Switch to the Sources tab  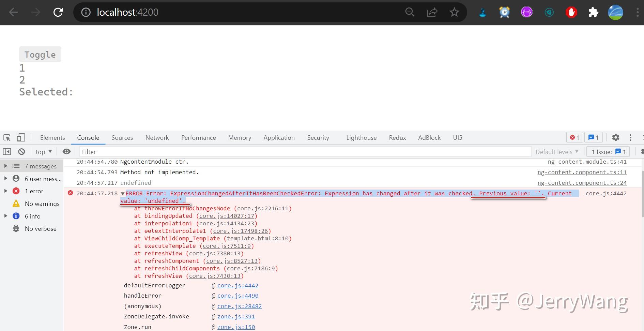tap(122, 138)
